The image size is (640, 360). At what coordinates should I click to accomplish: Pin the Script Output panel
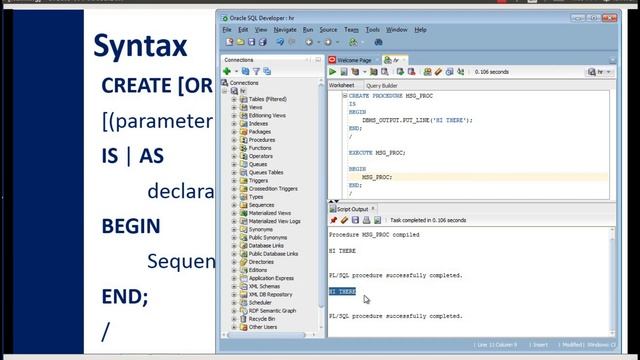[x=333, y=220]
